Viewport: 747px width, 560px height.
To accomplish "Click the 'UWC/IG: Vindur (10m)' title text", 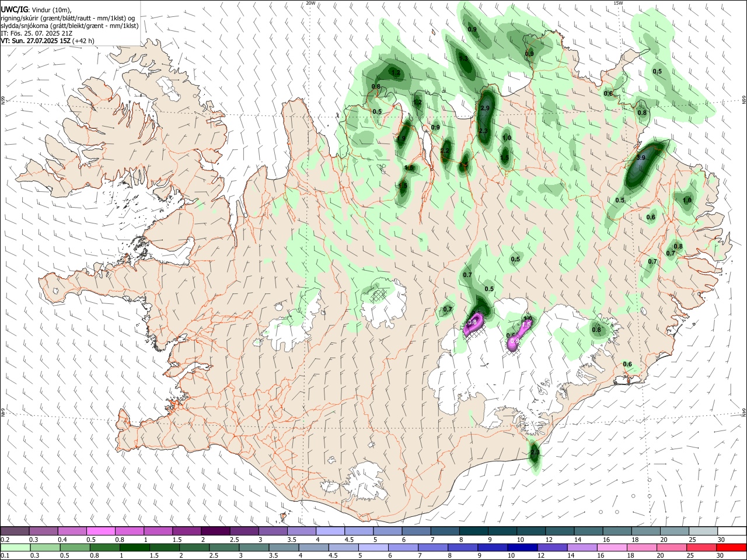I will coord(36,10).
